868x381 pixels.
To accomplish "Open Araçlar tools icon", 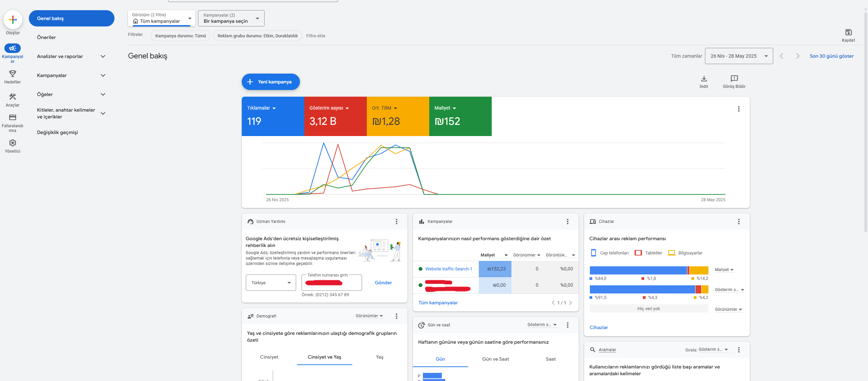I will click(x=13, y=97).
